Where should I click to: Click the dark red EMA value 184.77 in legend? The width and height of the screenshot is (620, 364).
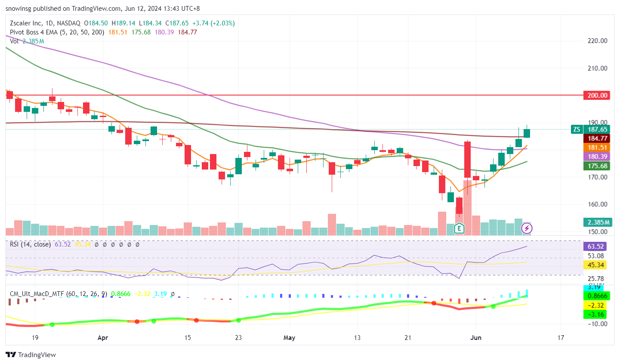point(188,32)
